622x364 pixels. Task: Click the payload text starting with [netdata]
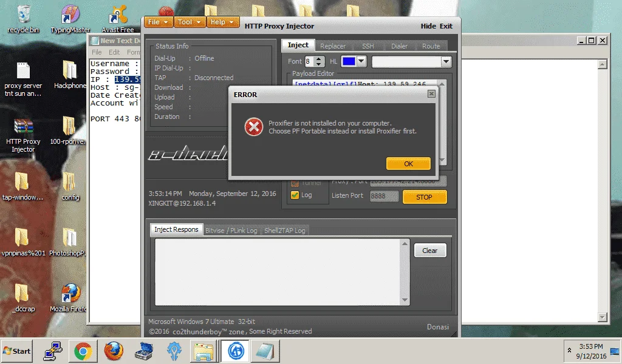pyautogui.click(x=360, y=84)
